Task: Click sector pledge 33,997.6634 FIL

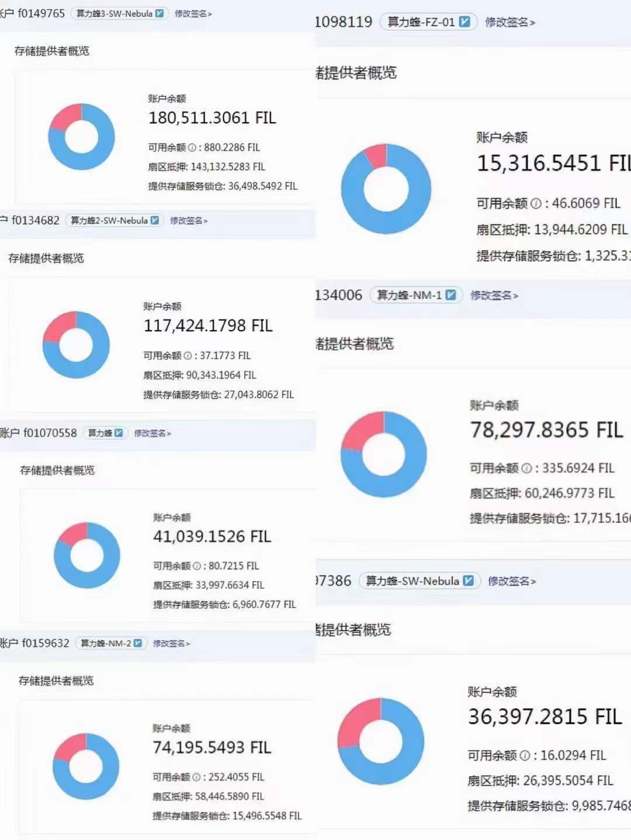Action: pos(230,585)
